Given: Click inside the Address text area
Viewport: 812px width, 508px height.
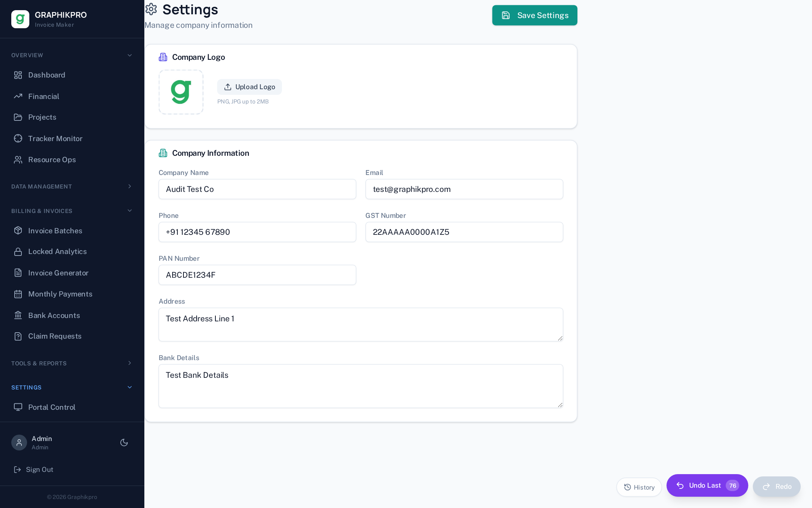Looking at the screenshot, I should coord(361,325).
